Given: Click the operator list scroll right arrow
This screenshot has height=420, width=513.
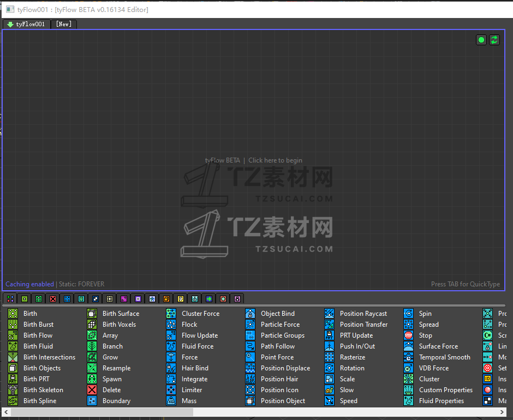Looking at the screenshot, I should pos(502,412).
